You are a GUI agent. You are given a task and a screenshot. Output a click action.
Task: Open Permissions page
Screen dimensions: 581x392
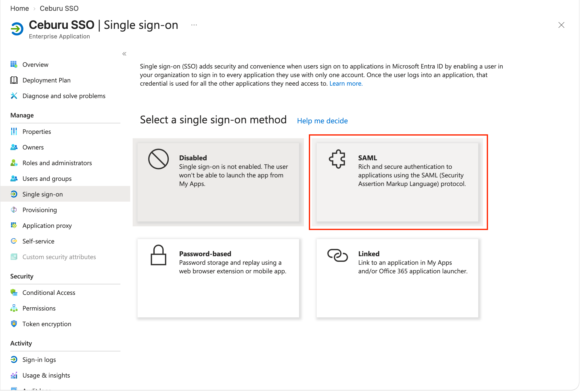click(x=66, y=309)
